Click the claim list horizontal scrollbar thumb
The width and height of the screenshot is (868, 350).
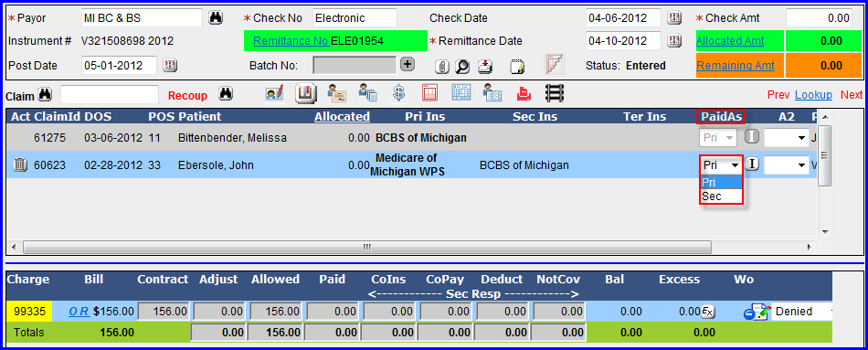pyautogui.click(x=367, y=247)
